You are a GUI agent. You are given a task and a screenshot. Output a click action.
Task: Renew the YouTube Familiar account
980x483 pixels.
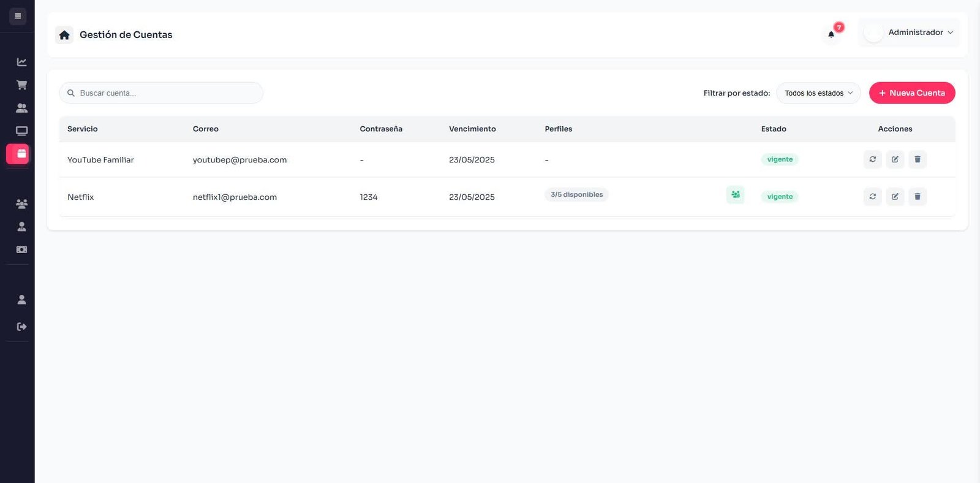point(872,159)
